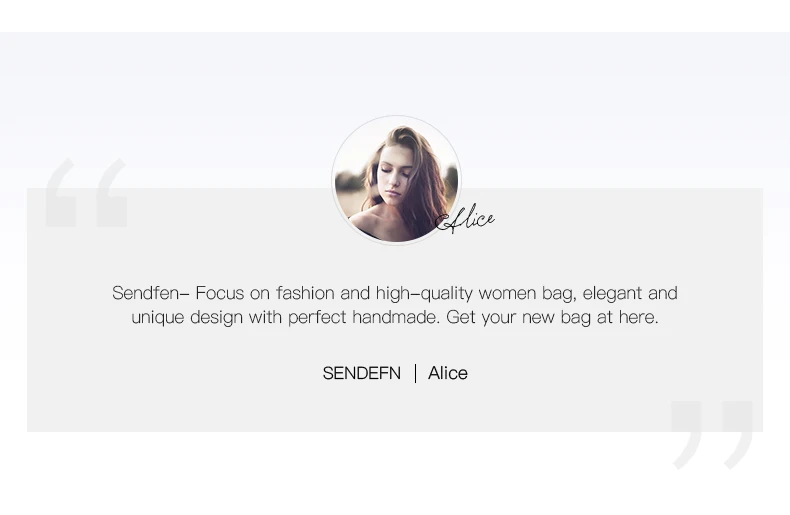The image size is (790, 515).
Task: Click "elegant and" ending the first line
Action: [630, 294]
